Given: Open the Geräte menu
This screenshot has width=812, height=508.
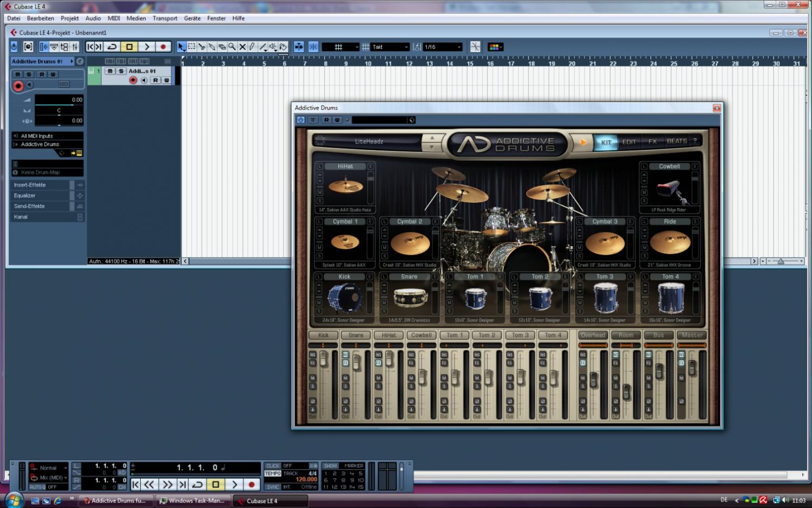Looking at the screenshot, I should 192,18.
